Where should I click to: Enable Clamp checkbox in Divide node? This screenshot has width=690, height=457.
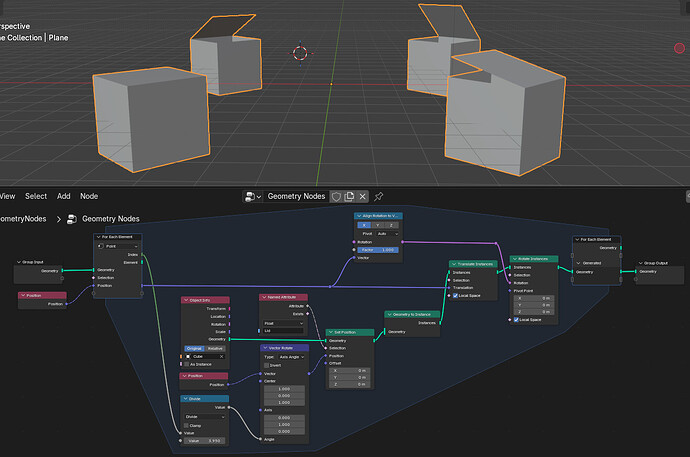click(187, 426)
